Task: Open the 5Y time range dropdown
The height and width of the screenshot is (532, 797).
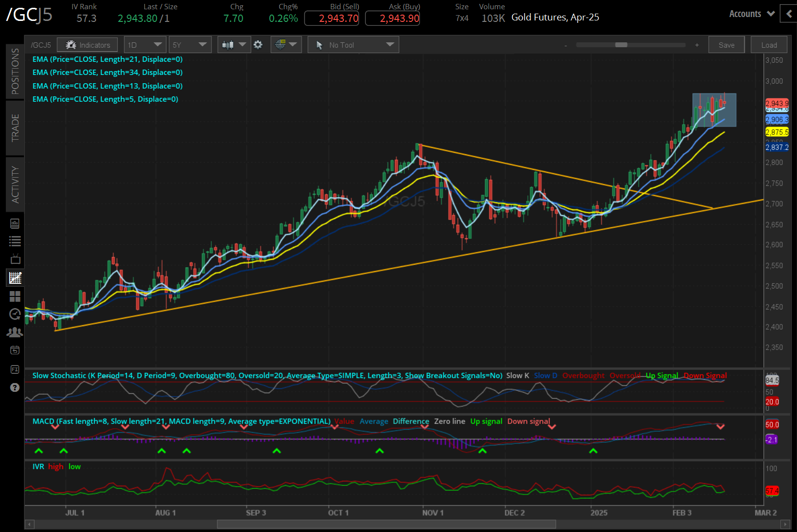Action: click(x=190, y=45)
